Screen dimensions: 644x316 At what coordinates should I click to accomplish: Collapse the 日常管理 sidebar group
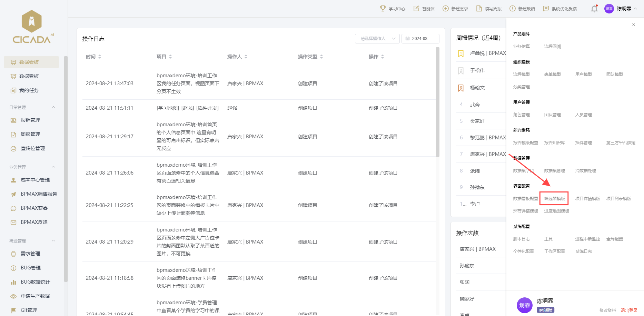(53, 107)
